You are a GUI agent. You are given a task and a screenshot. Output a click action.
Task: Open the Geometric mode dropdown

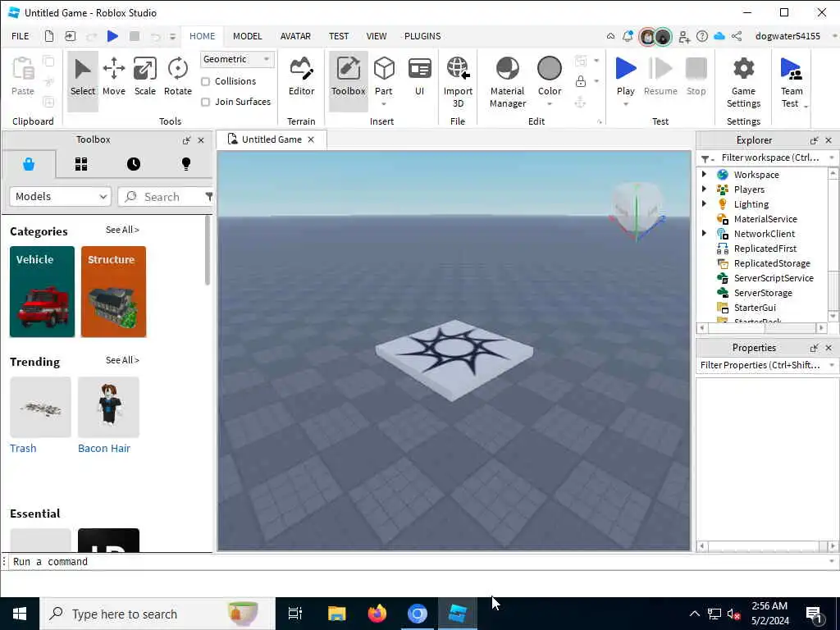click(237, 59)
